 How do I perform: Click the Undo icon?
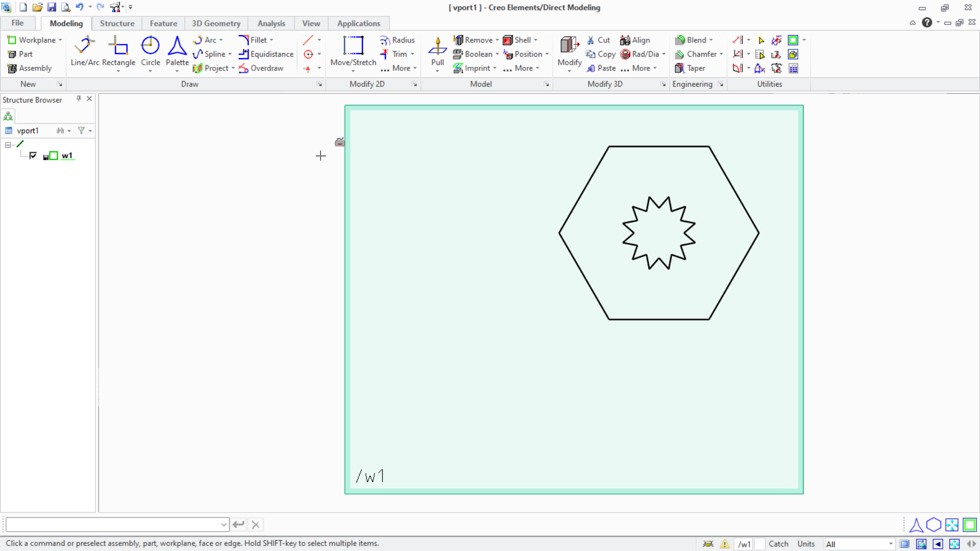[x=80, y=7]
